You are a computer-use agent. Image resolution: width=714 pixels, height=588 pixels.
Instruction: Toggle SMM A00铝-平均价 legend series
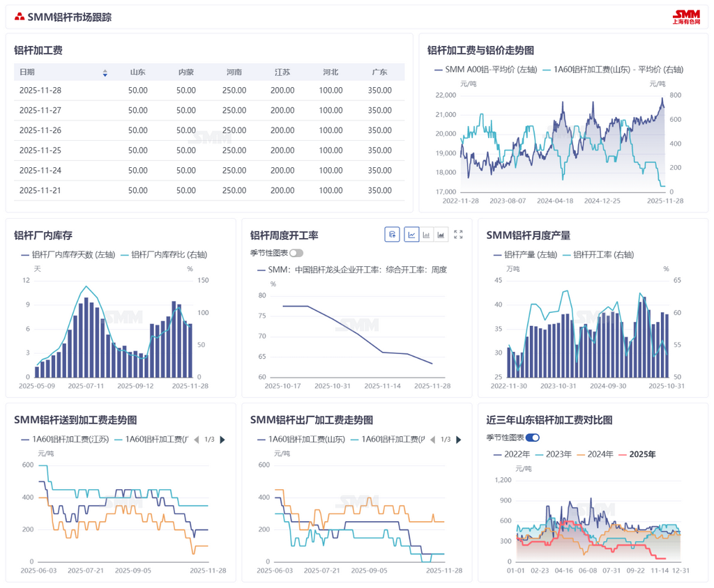[x=486, y=70]
